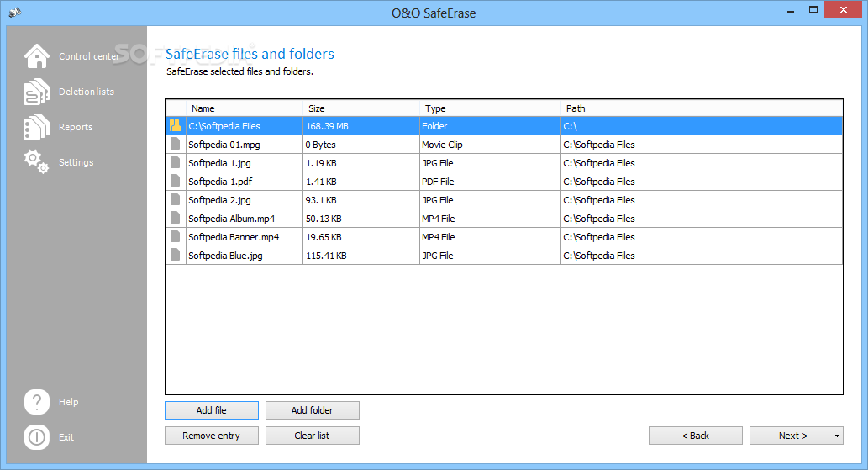Maximize the O&O SafeErase window

pos(813,10)
